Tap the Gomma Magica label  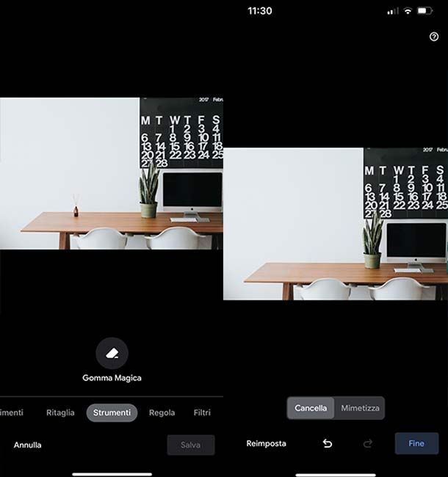coord(112,378)
